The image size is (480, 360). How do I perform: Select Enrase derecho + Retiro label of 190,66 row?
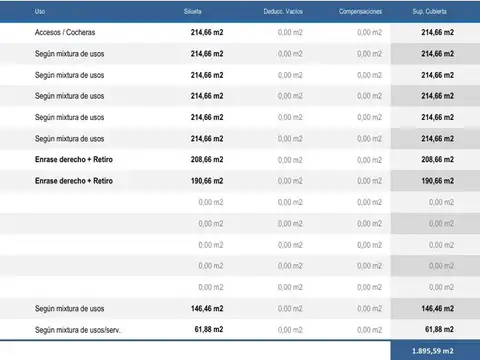click(74, 181)
